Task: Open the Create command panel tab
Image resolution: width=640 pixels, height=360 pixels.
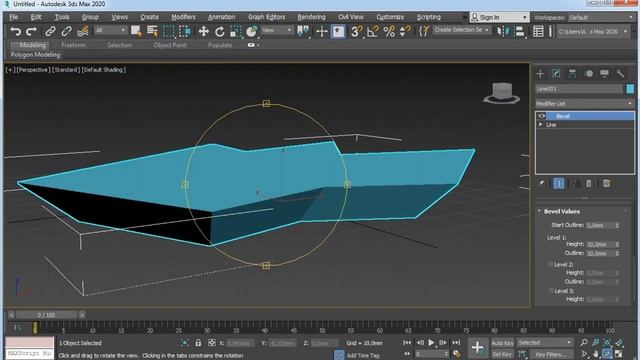Action: [x=540, y=73]
